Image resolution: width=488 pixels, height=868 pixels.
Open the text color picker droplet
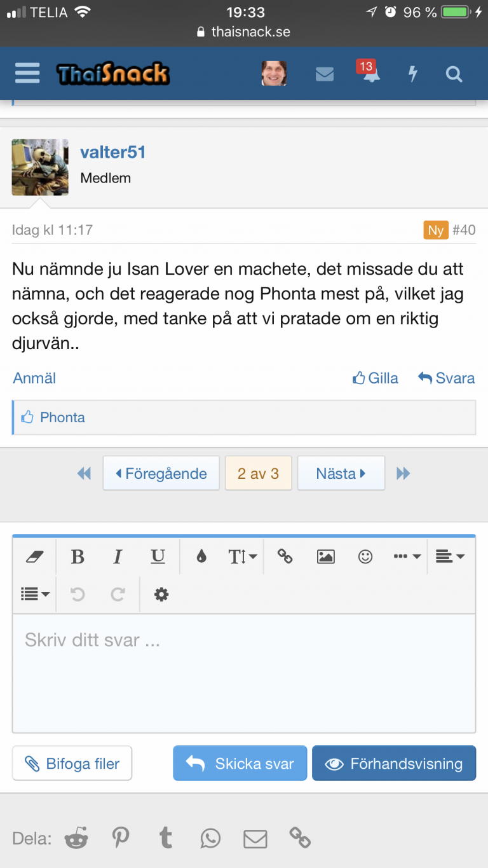pos(201,557)
